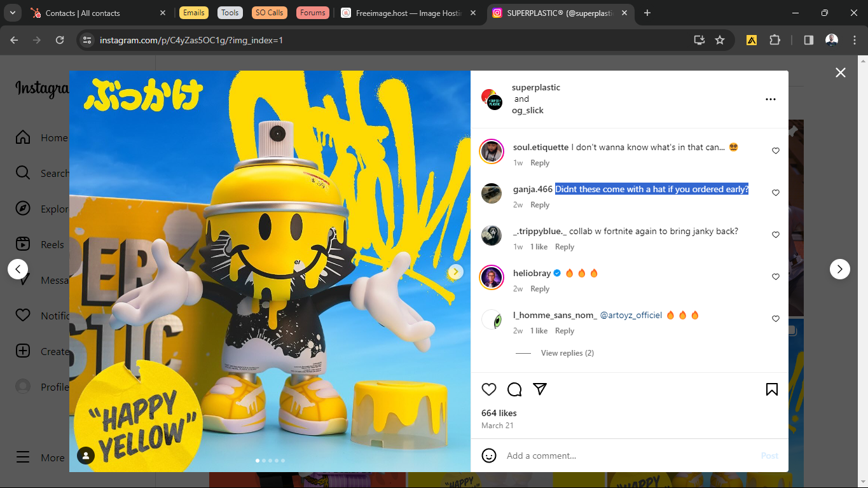View site information icon in address bar

[x=88, y=40]
